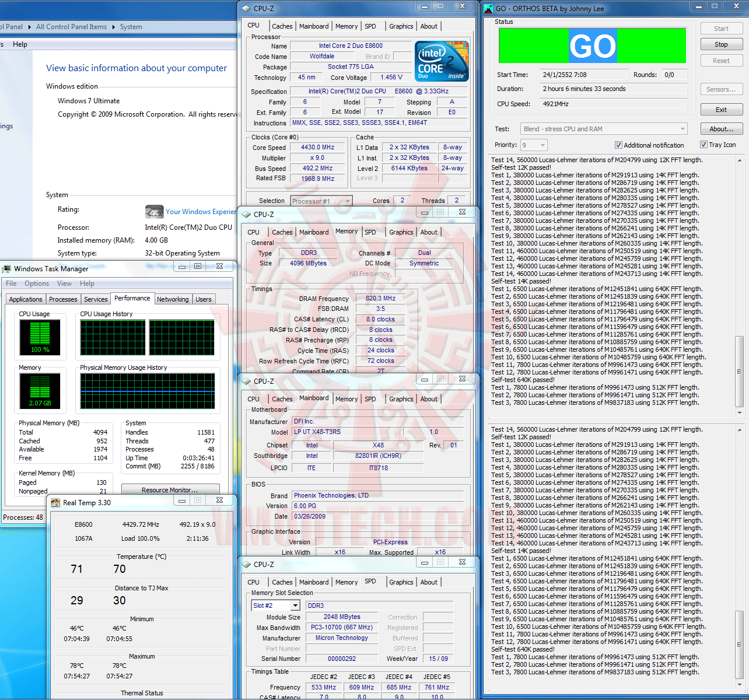Screen dimensions: 749x700
Task: Open Resource Monitor... from Task Manager
Action: tap(170, 490)
